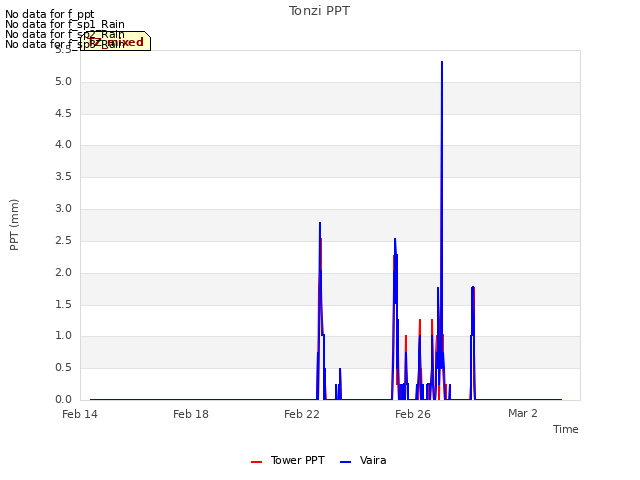This screenshot has height=480, width=640.
Task: Click the TZ_mixed yellow label box
Action: pyautogui.click(x=116, y=41)
